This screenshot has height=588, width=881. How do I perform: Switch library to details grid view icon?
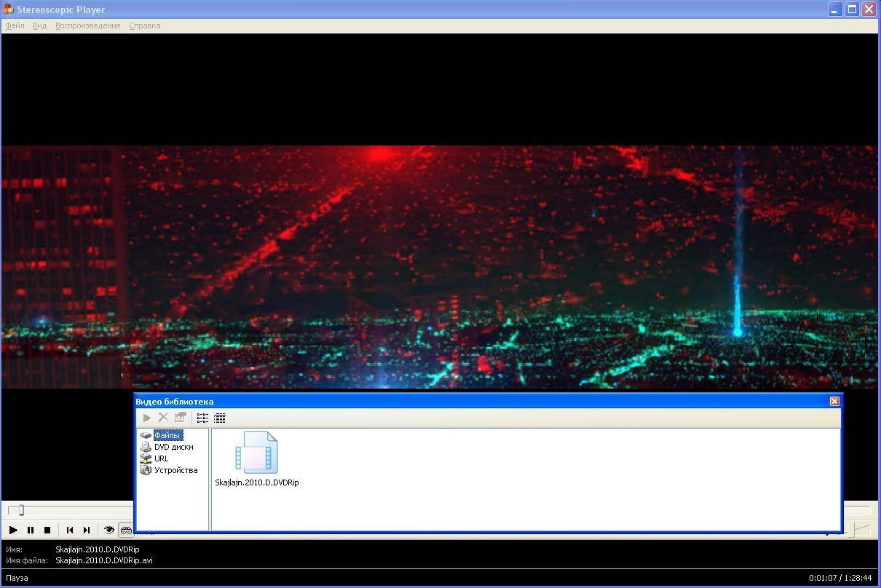click(x=220, y=418)
